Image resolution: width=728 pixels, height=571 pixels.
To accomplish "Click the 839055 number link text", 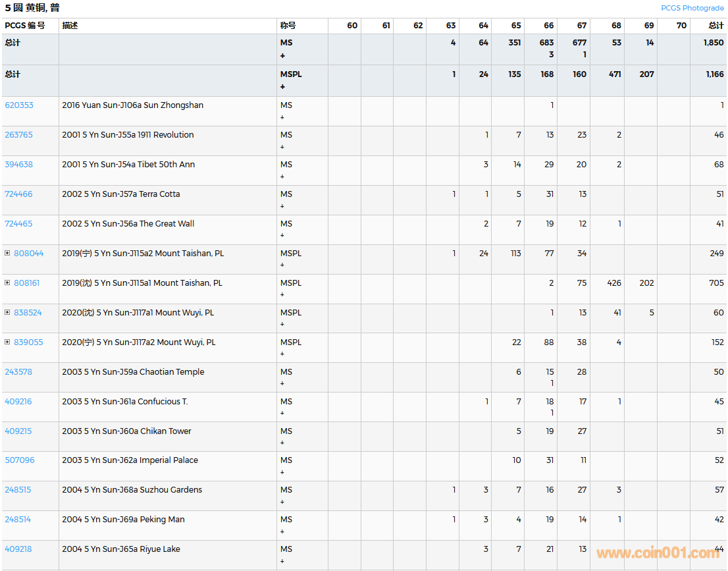I will click(28, 342).
